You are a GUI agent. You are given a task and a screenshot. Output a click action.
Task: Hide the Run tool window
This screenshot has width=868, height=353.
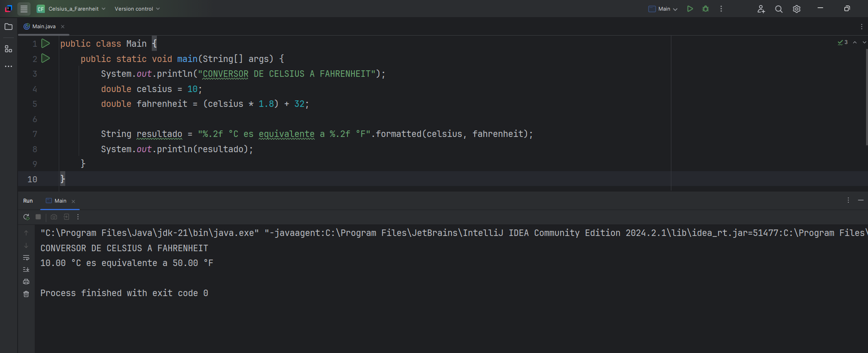(x=861, y=200)
